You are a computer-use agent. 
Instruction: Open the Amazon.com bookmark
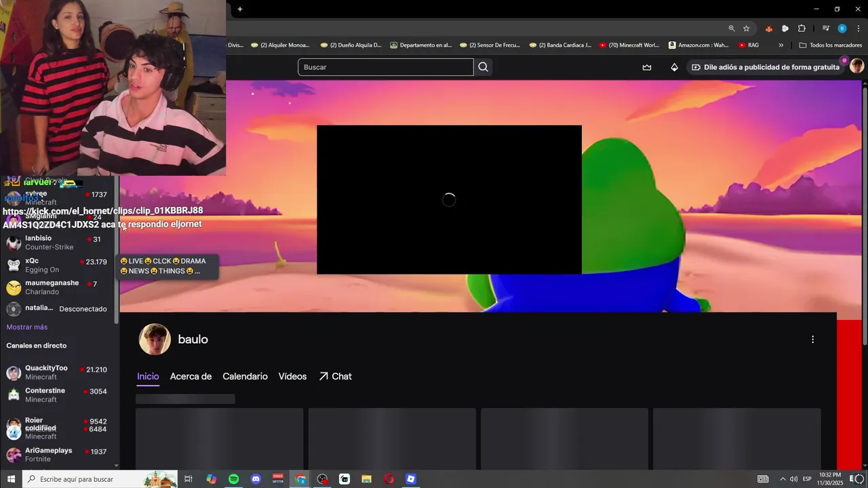click(x=698, y=45)
